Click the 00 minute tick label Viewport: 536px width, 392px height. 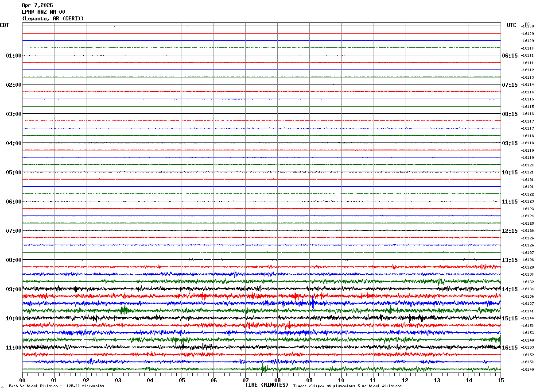22,380
